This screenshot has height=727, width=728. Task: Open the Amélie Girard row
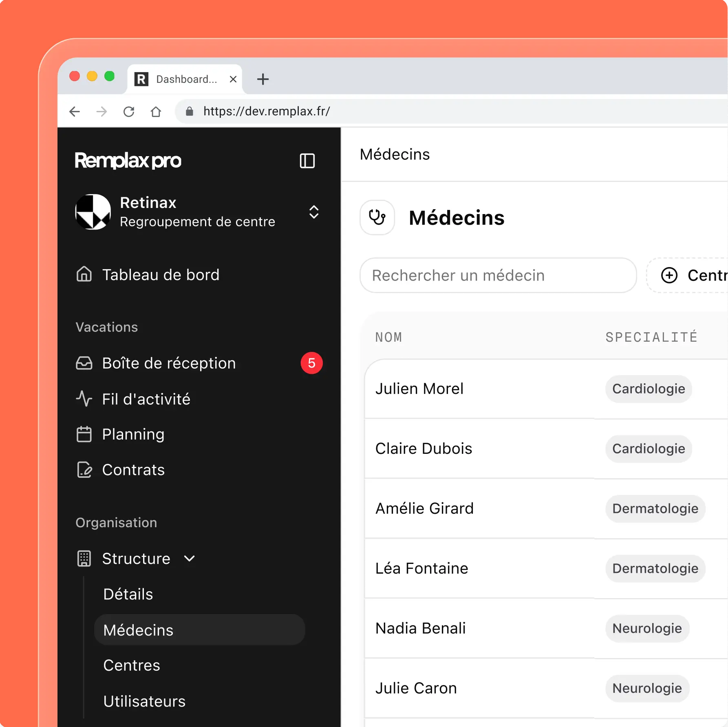coord(546,508)
